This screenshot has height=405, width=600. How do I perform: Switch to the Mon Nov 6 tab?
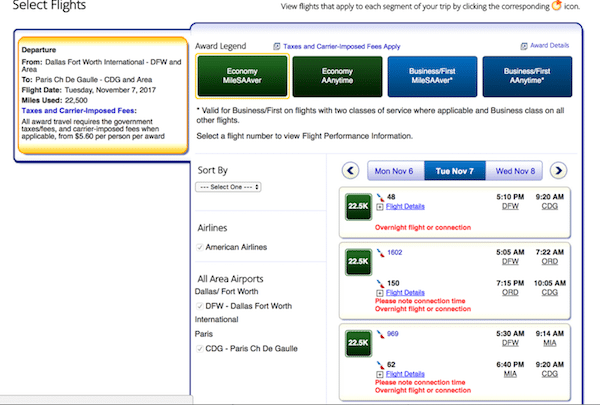(394, 171)
